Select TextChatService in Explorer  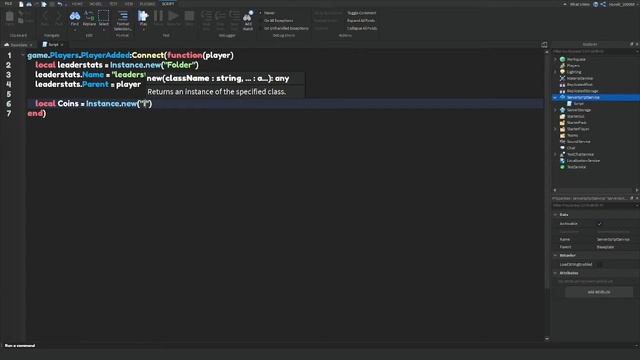[580, 154]
